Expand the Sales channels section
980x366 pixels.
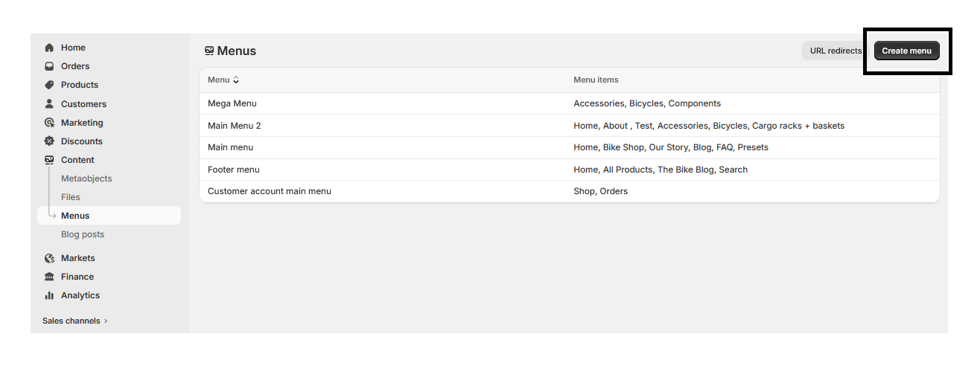(x=74, y=321)
